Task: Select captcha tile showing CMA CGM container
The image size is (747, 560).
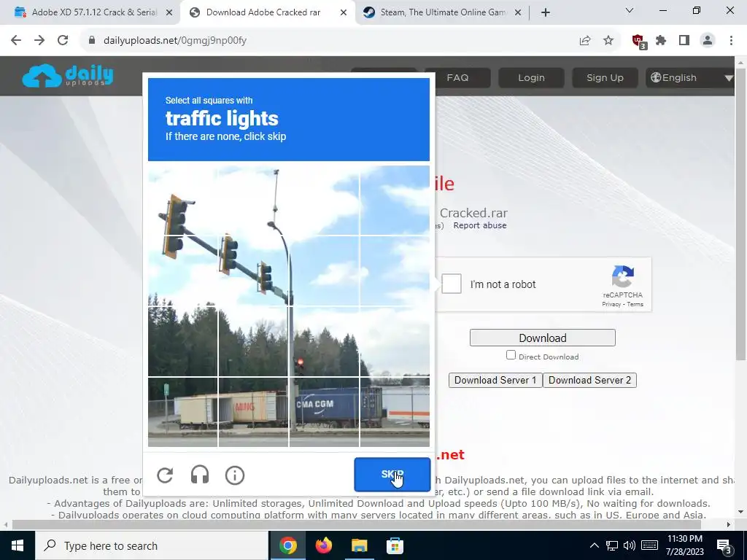Action: click(324, 413)
